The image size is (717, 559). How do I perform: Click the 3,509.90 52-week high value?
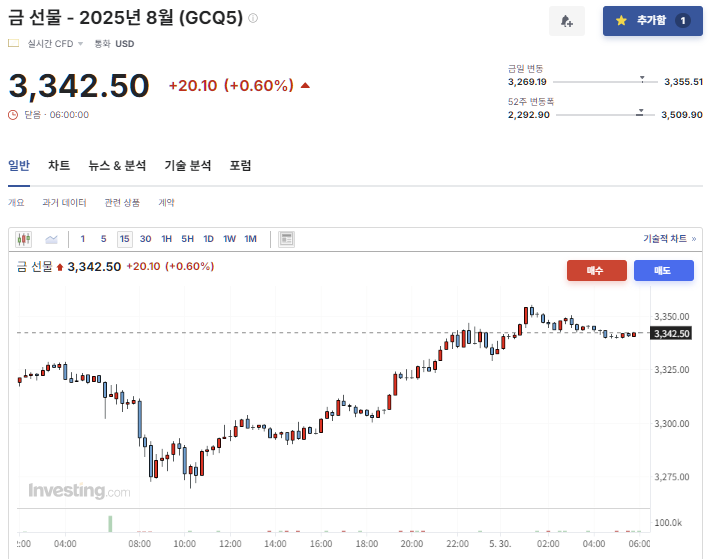tap(682, 115)
